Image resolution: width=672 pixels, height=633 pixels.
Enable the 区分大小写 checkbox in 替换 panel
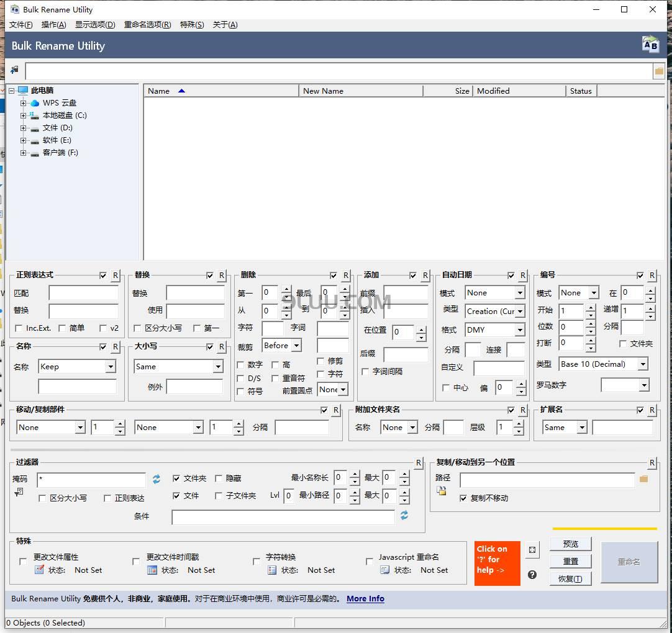(x=137, y=328)
